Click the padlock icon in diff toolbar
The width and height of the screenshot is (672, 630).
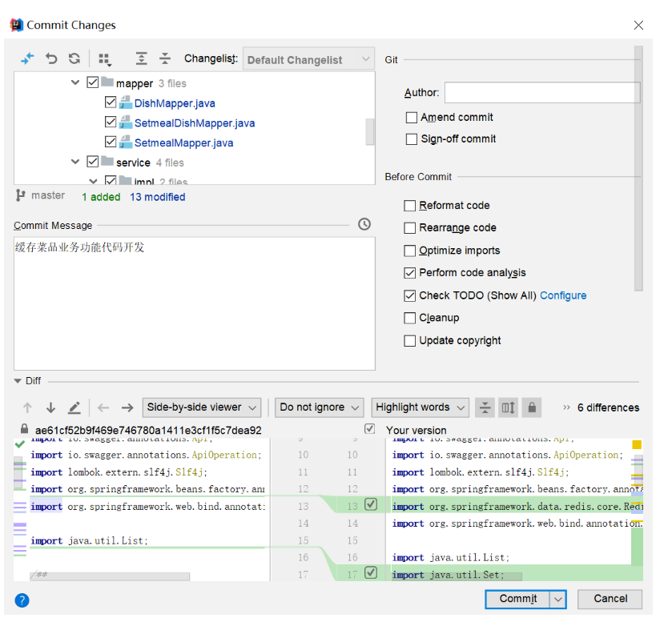532,407
